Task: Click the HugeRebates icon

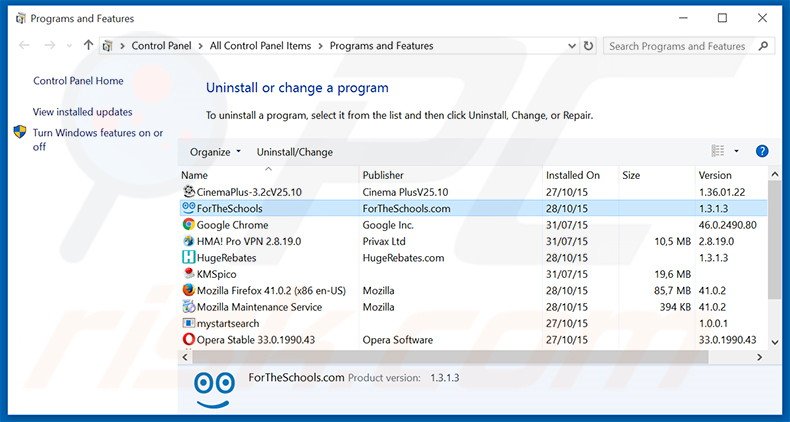Action: click(x=188, y=257)
